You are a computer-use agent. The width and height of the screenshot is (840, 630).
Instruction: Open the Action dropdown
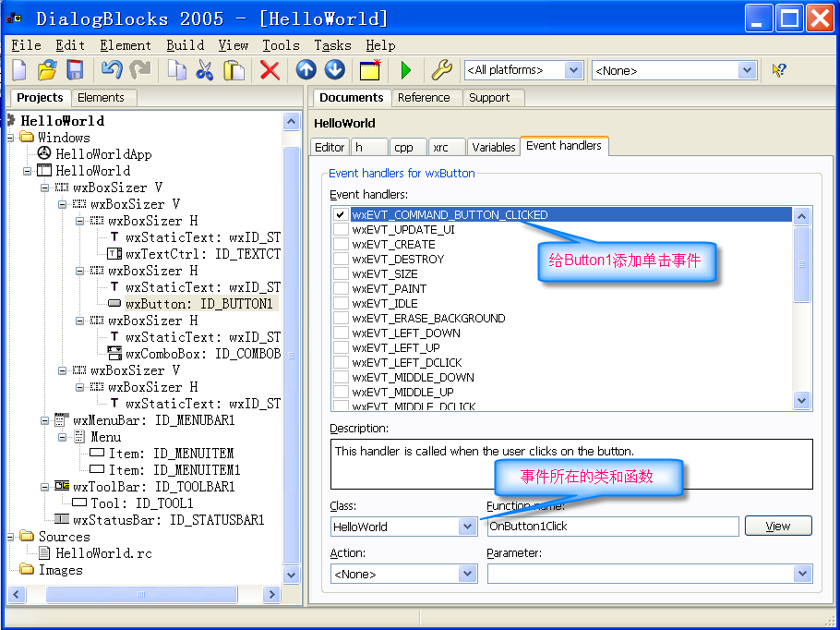(x=466, y=574)
